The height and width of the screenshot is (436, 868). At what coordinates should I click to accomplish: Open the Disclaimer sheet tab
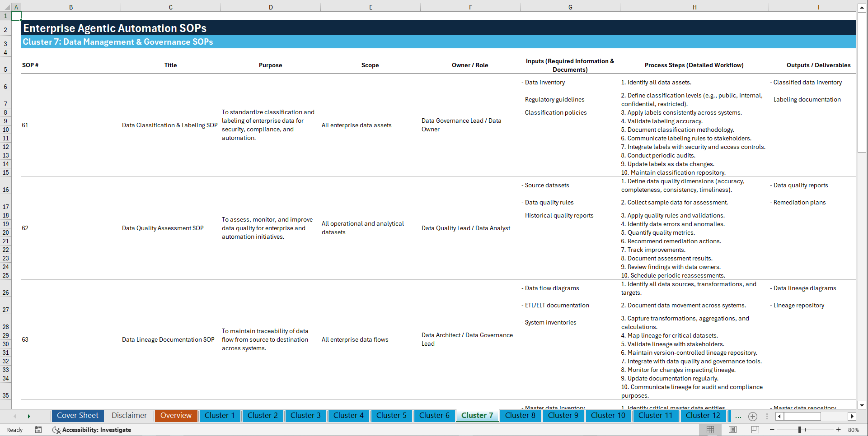pos(129,415)
